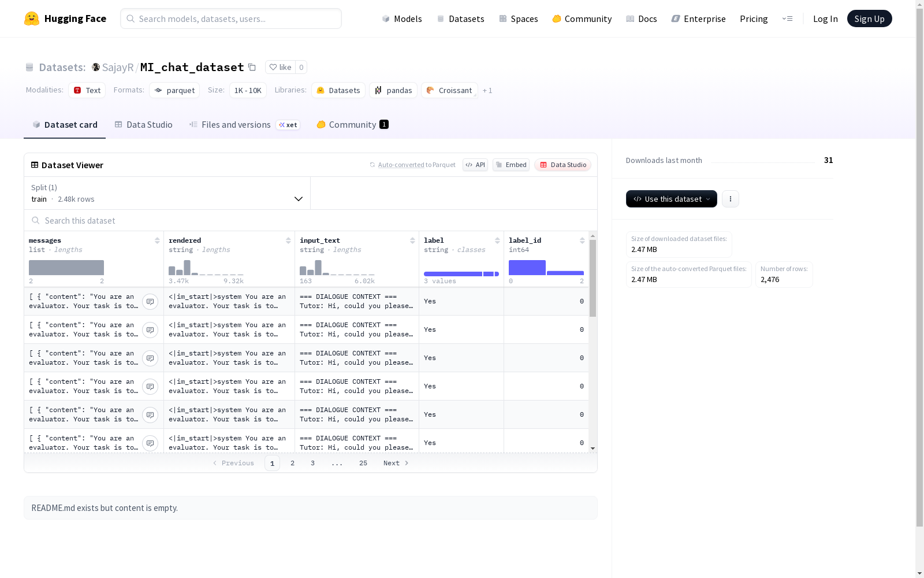
Task: Open the more options three-dot menu
Action: [x=731, y=199]
